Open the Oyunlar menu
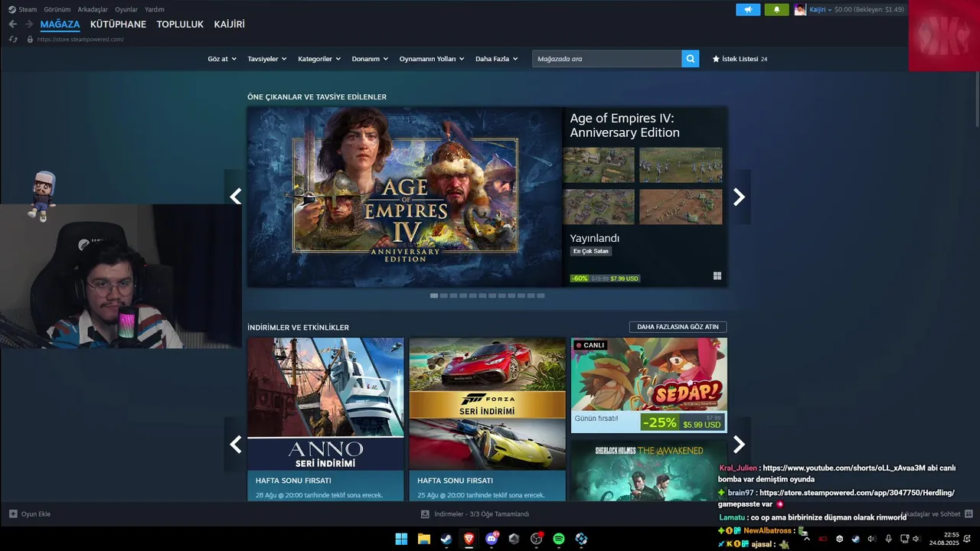 [126, 10]
